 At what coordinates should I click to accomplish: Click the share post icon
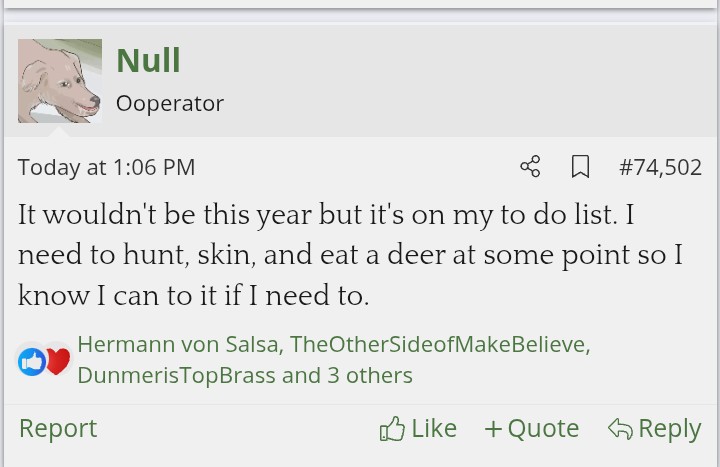(x=530, y=167)
